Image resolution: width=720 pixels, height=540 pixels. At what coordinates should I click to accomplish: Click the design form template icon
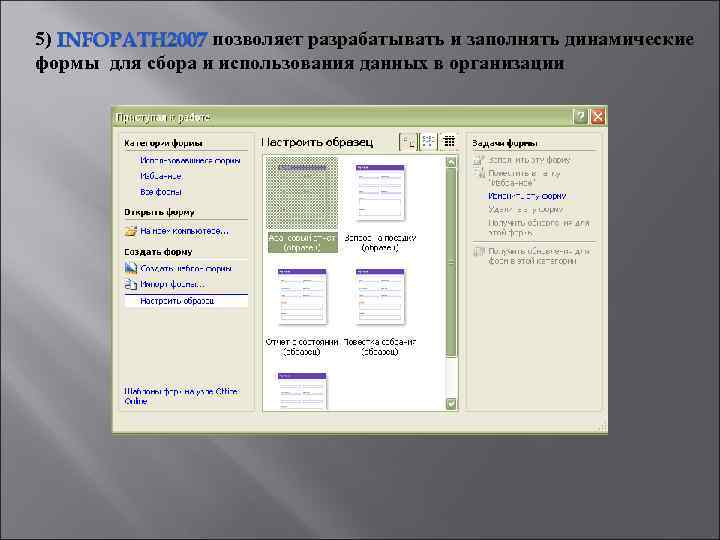point(131,268)
